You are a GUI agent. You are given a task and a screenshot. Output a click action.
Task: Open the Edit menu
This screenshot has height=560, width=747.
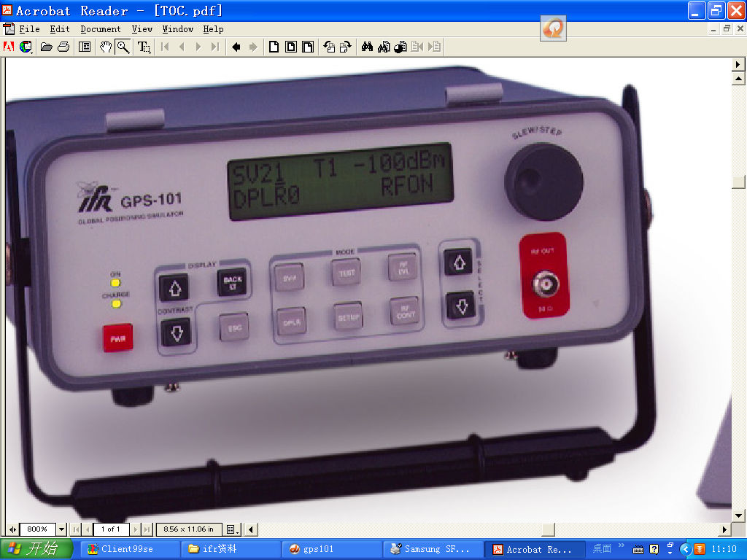(x=60, y=29)
